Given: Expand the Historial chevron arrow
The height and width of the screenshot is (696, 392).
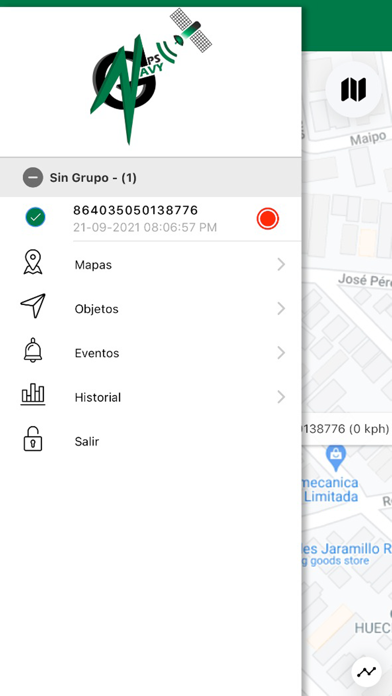Looking at the screenshot, I should point(281,397).
